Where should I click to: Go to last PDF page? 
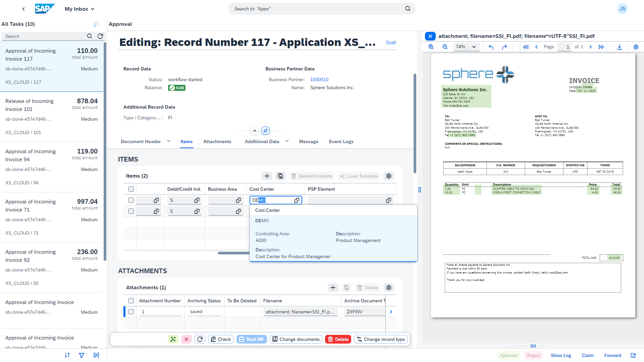601,47
